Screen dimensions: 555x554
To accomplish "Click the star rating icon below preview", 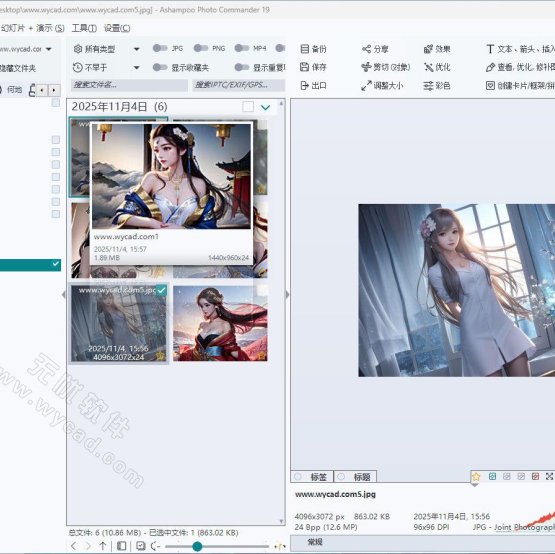I will [476, 476].
